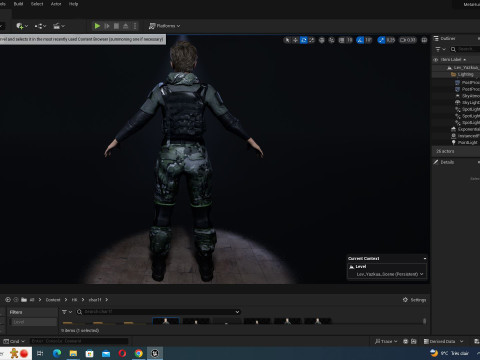Open the Add content (plus) dropdown

pos(22,26)
